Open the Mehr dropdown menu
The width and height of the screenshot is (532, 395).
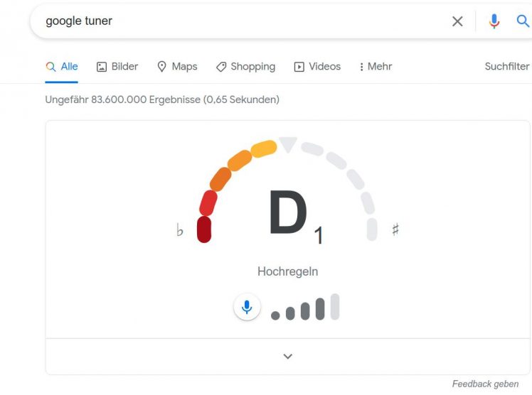click(x=376, y=66)
